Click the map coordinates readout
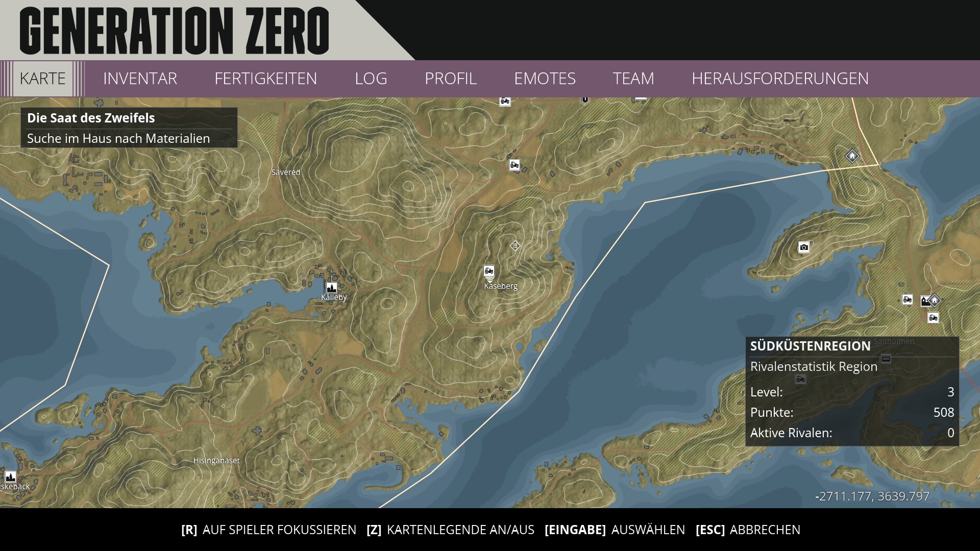Viewport: 980px width, 551px height. click(x=872, y=496)
